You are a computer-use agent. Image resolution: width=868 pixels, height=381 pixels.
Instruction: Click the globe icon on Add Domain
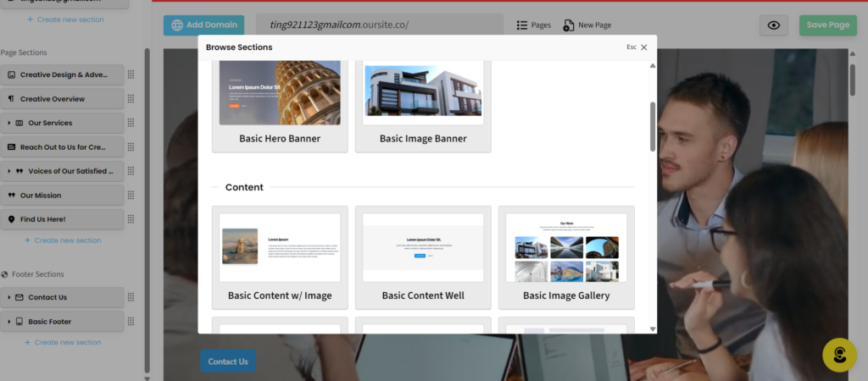point(177,25)
